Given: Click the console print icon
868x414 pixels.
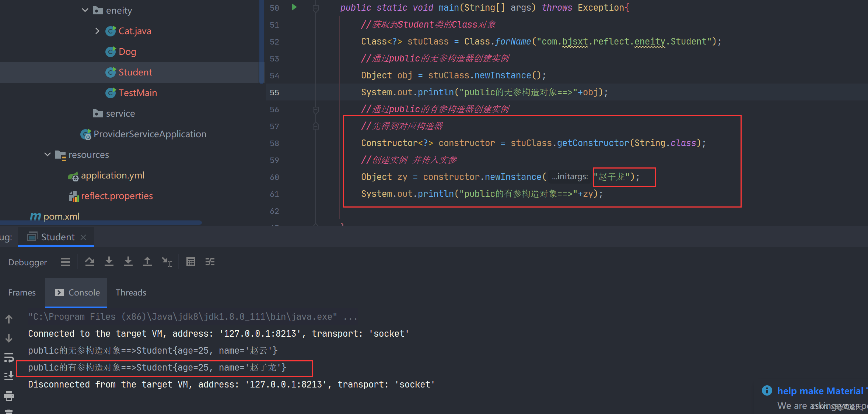Looking at the screenshot, I should 9,396.
